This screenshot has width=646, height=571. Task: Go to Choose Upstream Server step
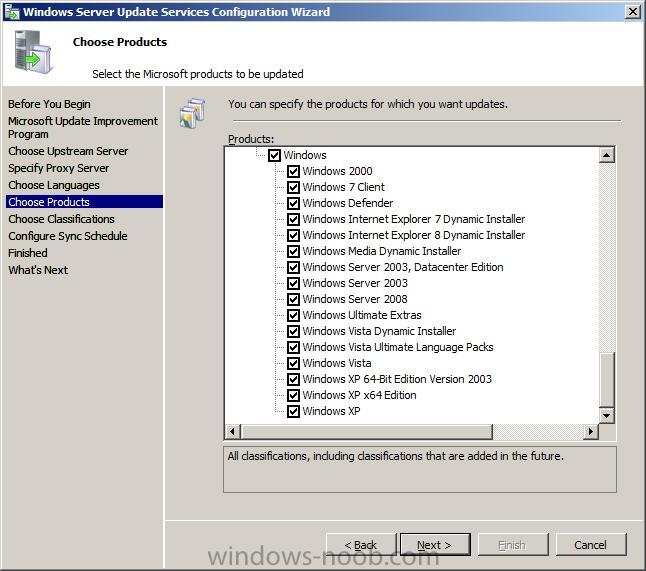click(68, 151)
